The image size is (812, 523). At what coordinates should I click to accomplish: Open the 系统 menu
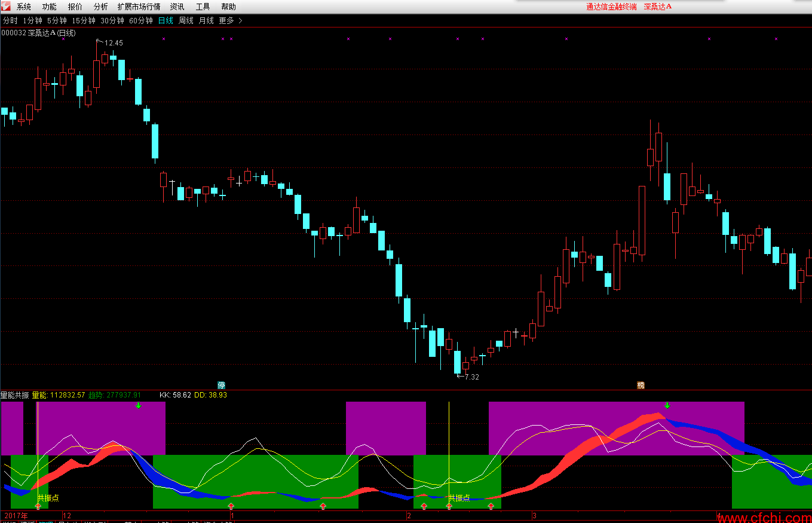click(x=24, y=7)
